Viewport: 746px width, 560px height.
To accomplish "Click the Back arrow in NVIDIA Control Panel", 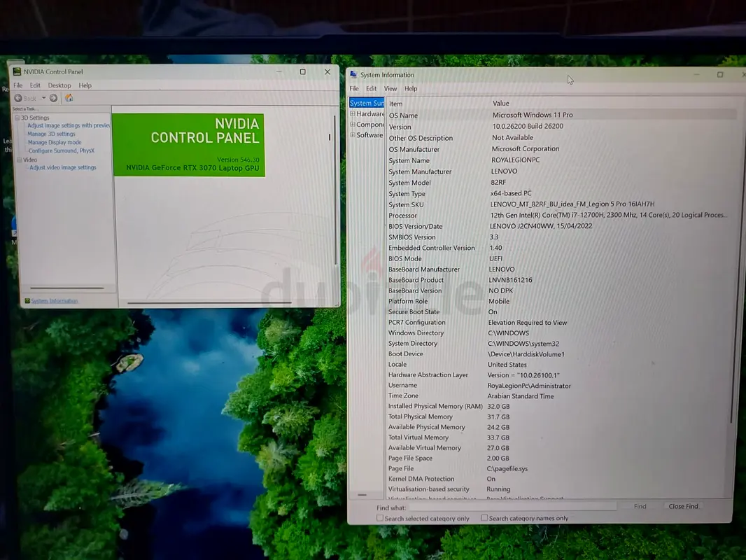I will pyautogui.click(x=18, y=98).
